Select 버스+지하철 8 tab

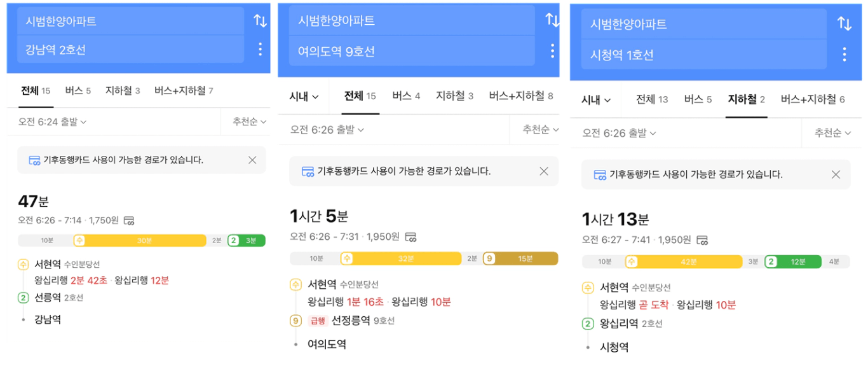click(521, 96)
